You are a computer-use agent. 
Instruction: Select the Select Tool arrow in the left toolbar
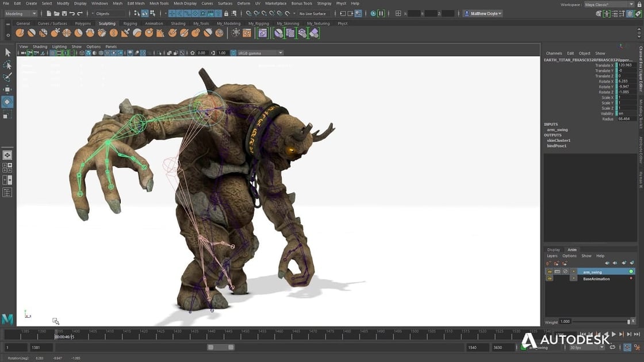coord(7,53)
